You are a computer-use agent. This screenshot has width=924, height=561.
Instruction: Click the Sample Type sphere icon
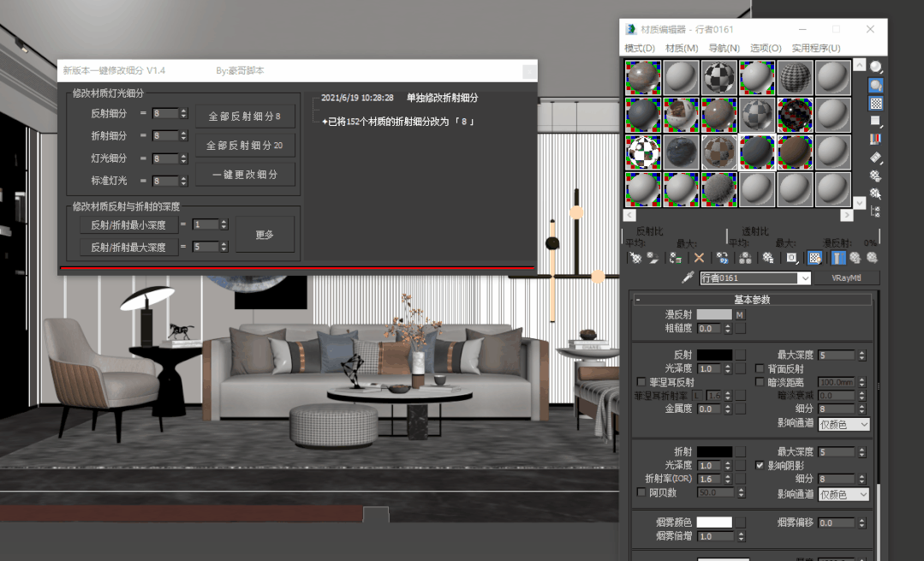pos(876,67)
